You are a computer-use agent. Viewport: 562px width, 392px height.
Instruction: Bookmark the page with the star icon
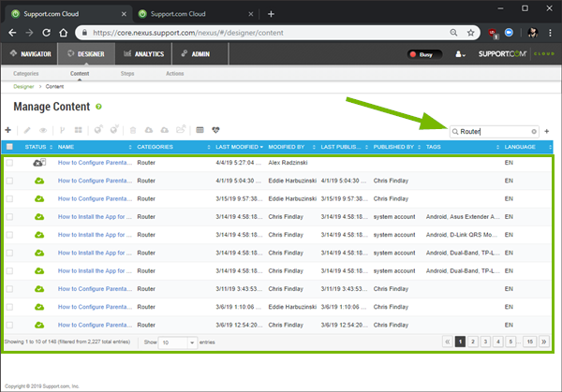click(x=470, y=33)
